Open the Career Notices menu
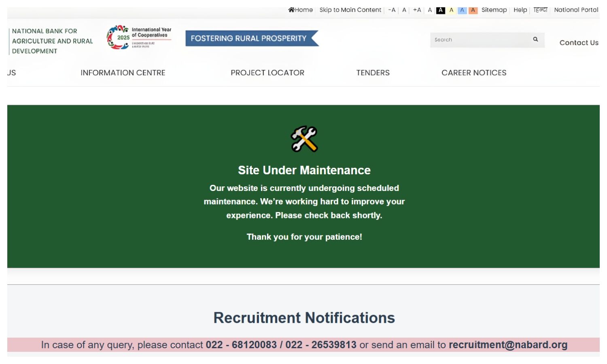Screen dimensions: 607x364 (x=474, y=73)
